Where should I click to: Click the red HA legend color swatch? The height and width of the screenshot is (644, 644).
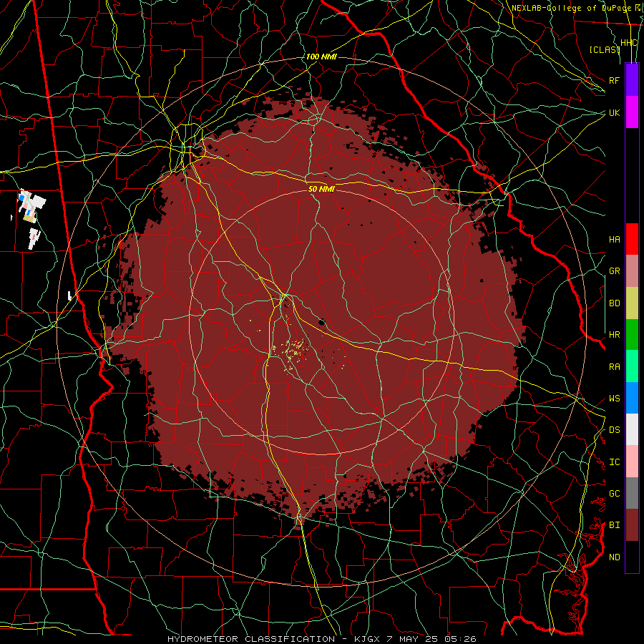[632, 238]
